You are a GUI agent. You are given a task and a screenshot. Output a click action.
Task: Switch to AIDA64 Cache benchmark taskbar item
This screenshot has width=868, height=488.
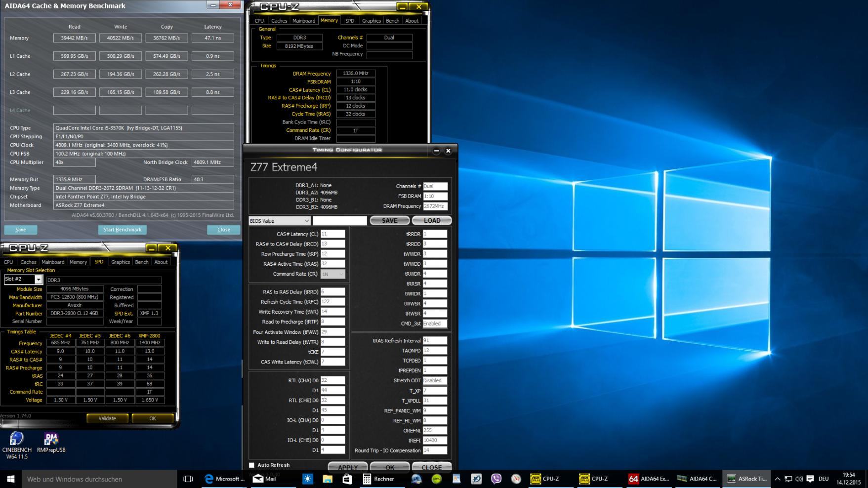click(x=698, y=479)
